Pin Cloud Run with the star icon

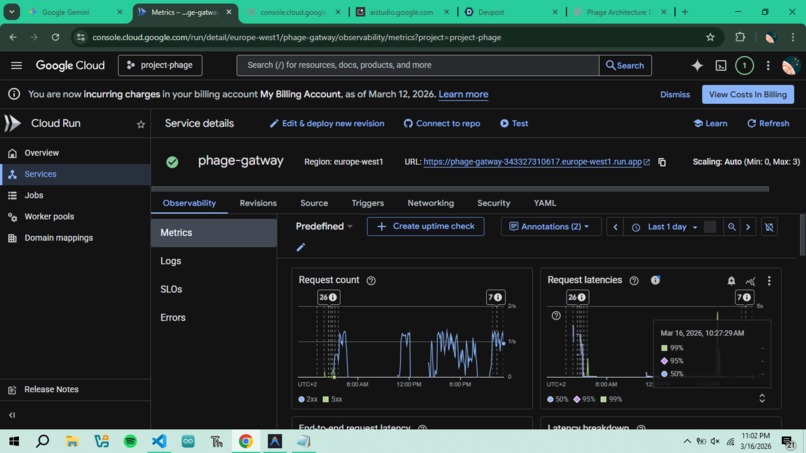140,124
